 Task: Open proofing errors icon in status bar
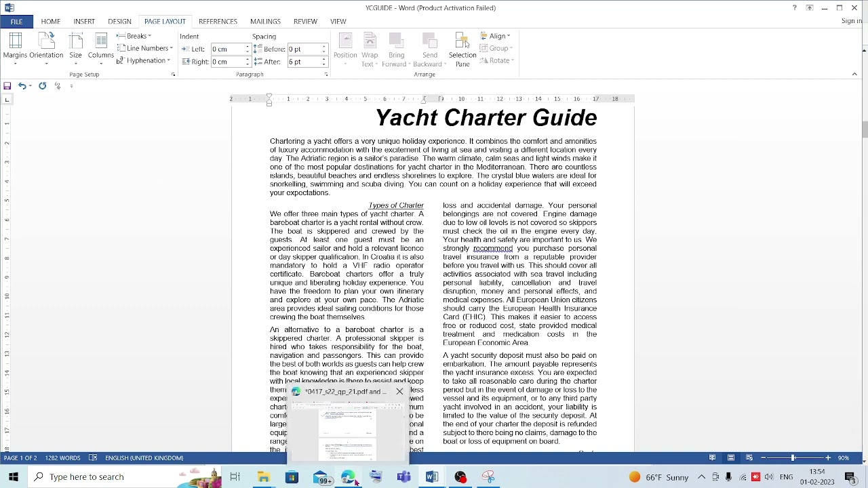coord(93,458)
